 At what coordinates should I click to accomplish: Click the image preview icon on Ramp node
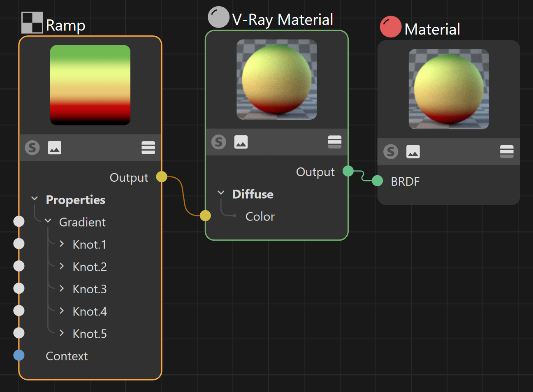point(54,147)
